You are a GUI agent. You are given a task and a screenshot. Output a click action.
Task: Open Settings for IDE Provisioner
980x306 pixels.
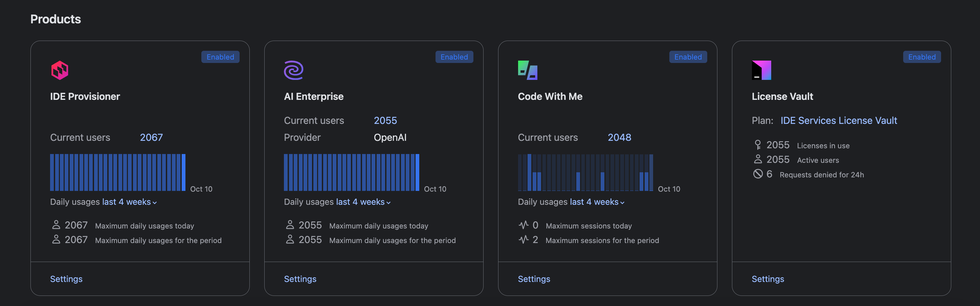tap(66, 279)
